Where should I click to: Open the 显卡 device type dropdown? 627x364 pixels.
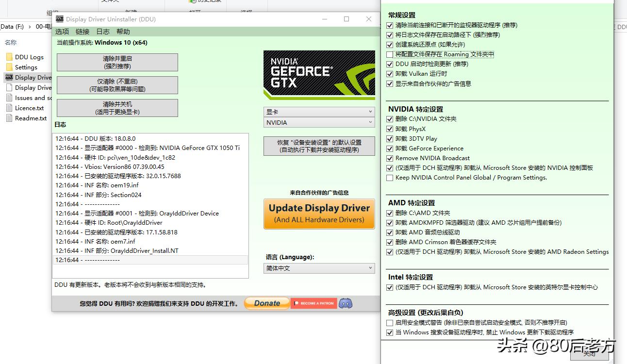coord(319,112)
